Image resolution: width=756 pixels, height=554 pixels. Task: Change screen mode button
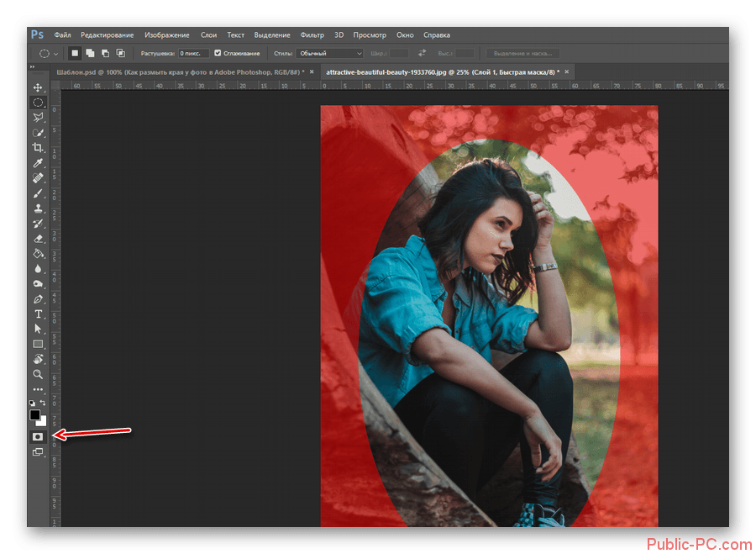point(38,452)
